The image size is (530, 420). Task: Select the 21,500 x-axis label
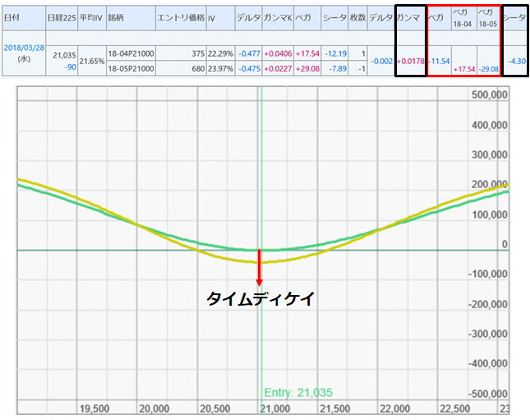click(x=335, y=408)
